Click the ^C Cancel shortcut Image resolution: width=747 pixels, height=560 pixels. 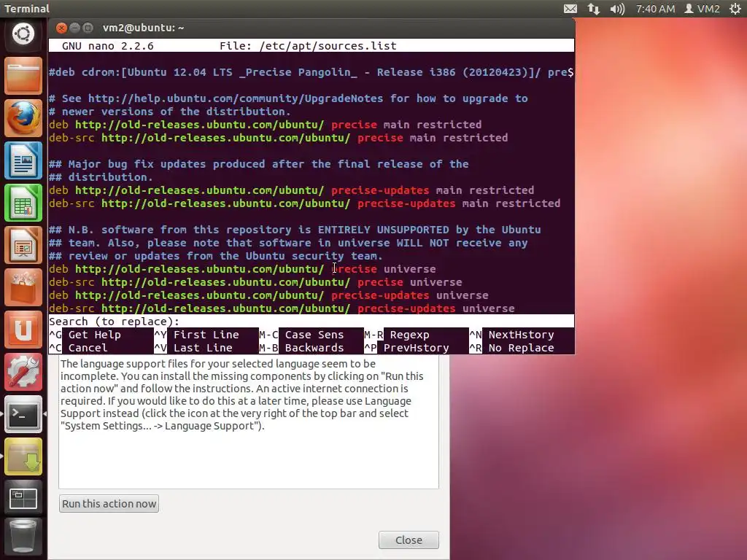[79, 348]
